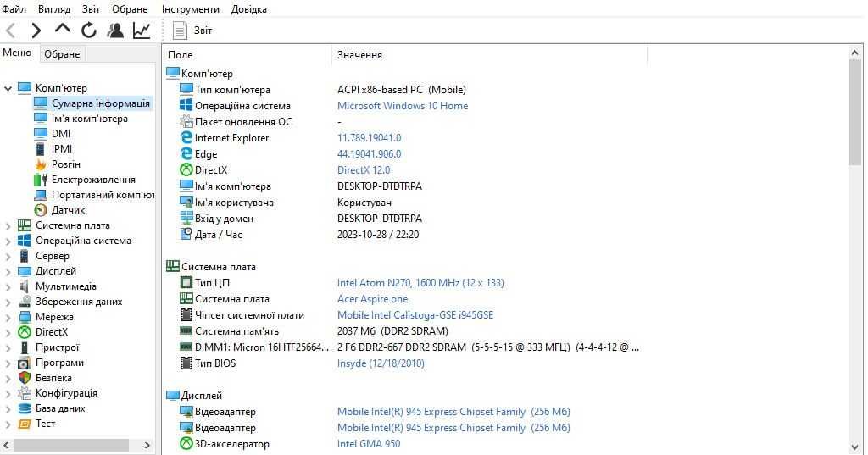Open the Internet Explorer version 11.789.19041.0 link
The height and width of the screenshot is (455, 868).
coord(370,138)
